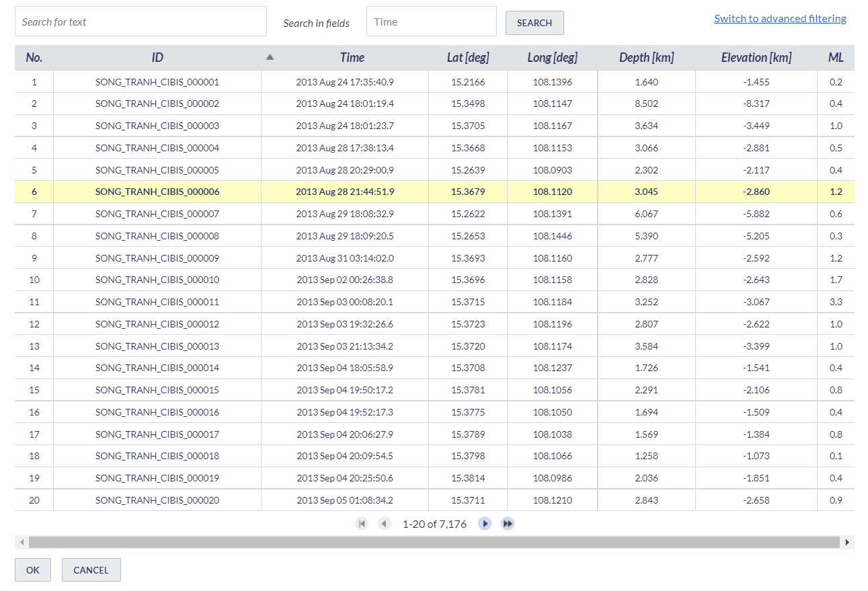Image resolution: width=868 pixels, height=591 pixels.
Task: Jump to the last results page
Action: pos(508,524)
